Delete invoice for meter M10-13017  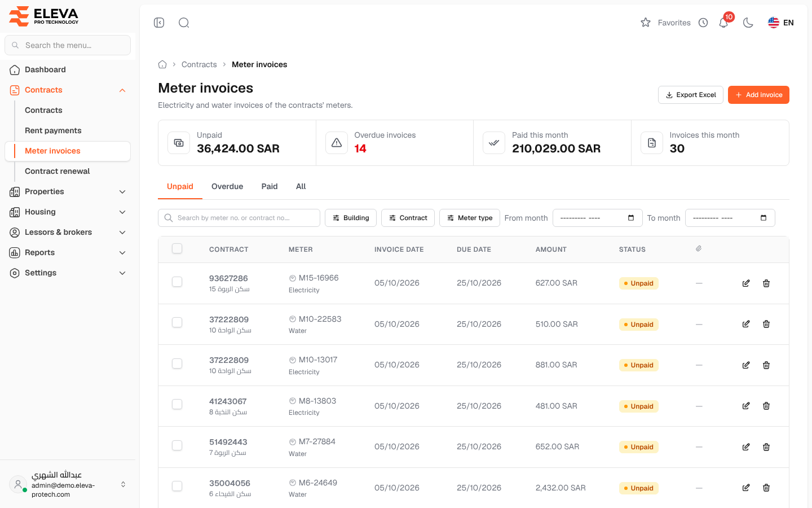[766, 365]
